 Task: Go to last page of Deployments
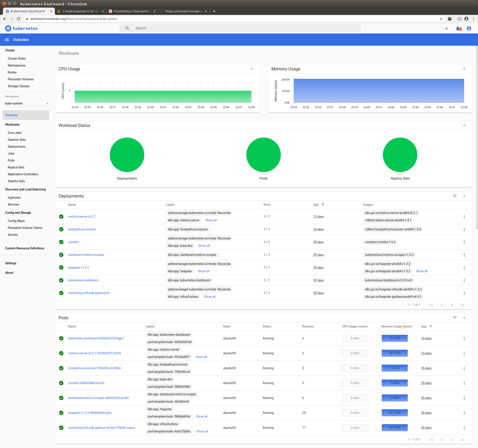[462, 305]
